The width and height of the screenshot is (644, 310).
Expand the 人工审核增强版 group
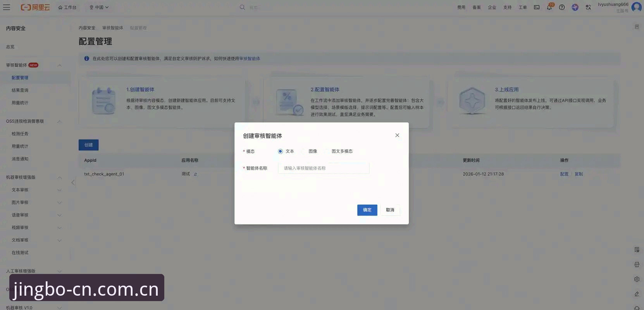(x=59, y=271)
